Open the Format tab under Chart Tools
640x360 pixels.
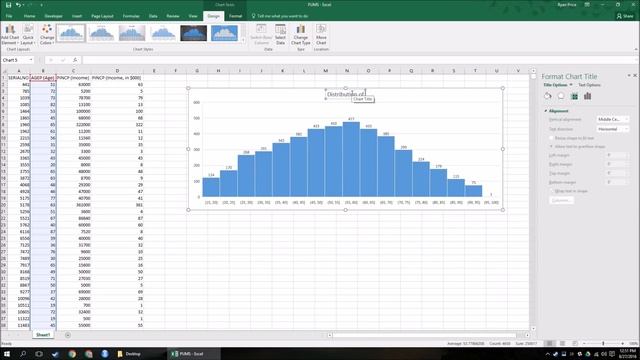[236, 16]
